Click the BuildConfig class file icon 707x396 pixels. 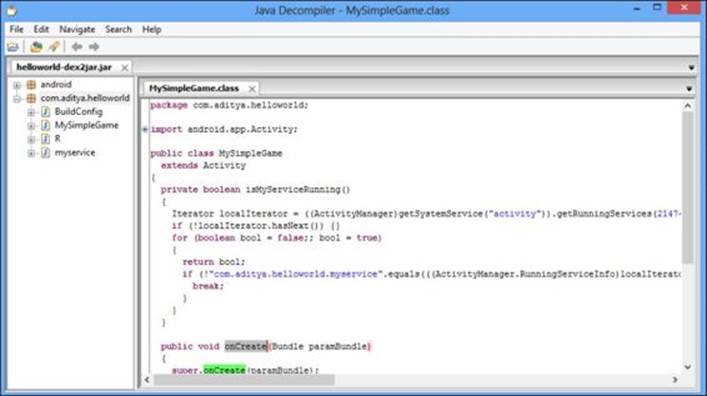(46, 111)
